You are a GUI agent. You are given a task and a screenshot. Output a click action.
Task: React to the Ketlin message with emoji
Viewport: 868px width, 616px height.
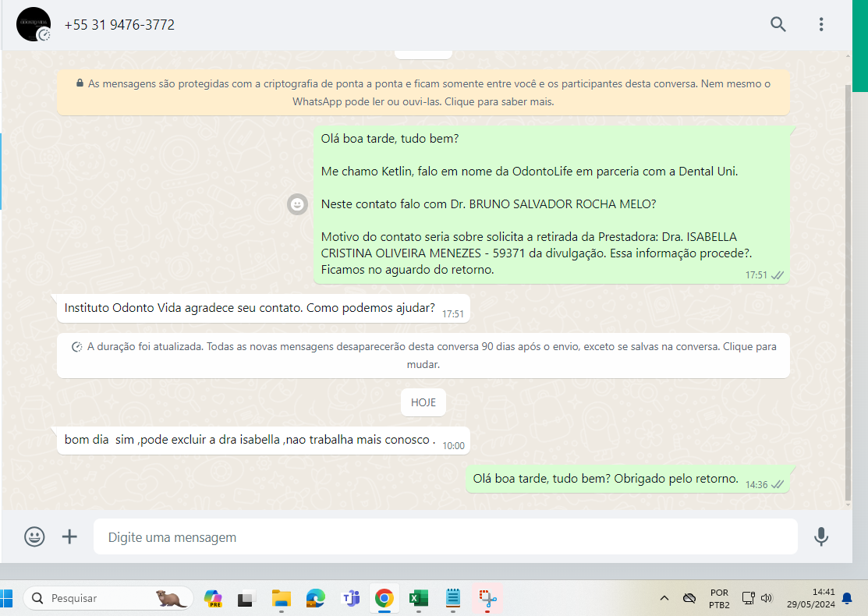297,204
